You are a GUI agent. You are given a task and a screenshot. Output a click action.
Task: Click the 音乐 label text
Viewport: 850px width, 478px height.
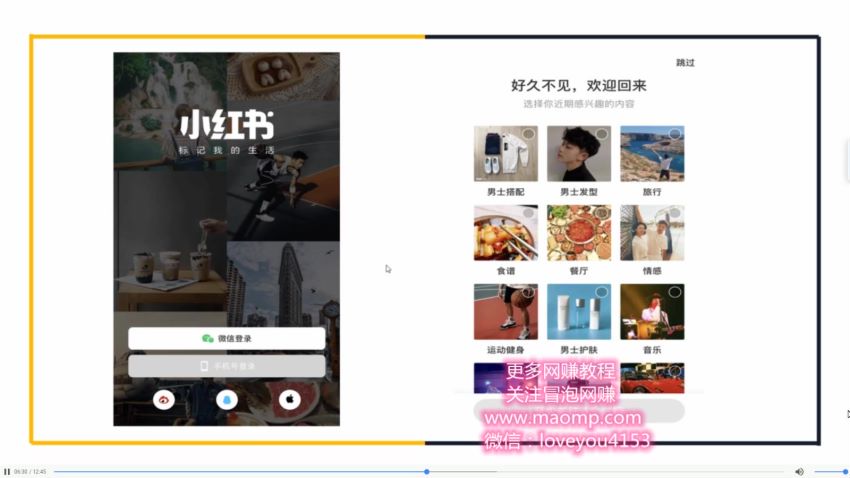pos(652,350)
